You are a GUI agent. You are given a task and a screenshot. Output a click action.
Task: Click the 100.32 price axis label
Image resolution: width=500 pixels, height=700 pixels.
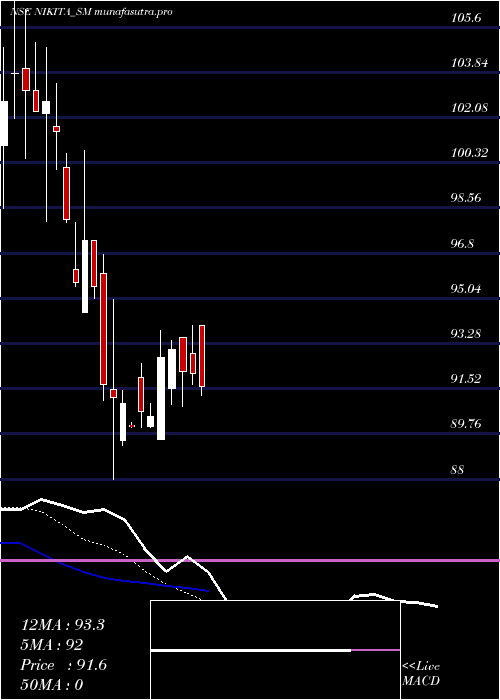pos(469,153)
